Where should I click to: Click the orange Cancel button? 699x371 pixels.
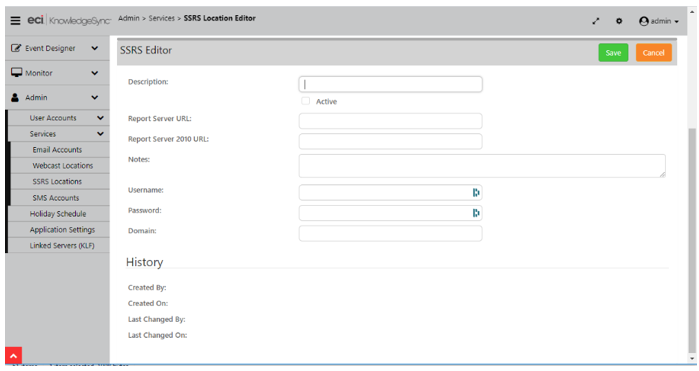(654, 53)
